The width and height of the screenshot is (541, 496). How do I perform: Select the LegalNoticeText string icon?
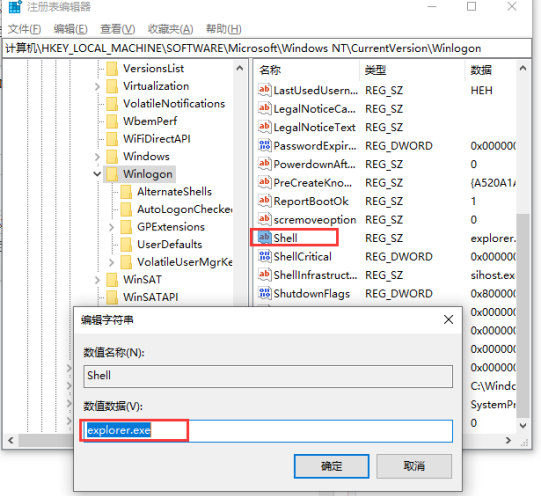(x=265, y=127)
